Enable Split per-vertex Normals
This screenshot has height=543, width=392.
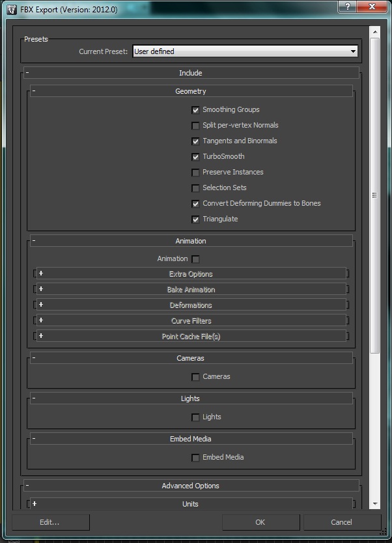195,126
